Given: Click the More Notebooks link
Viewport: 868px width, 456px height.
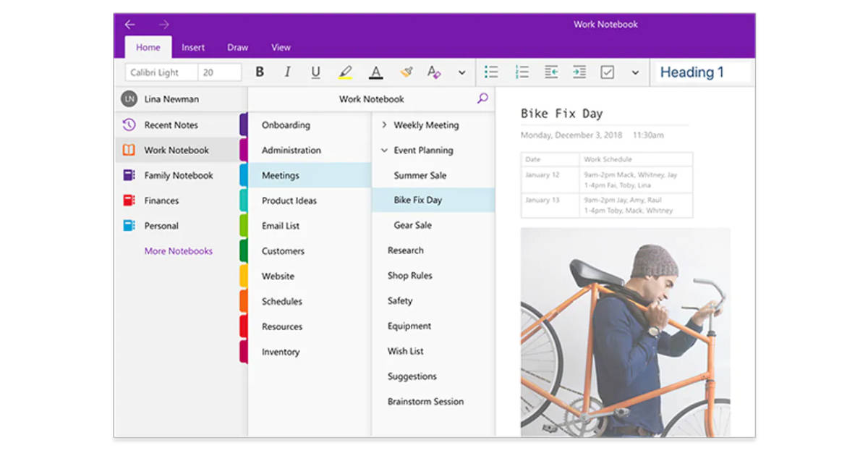Looking at the screenshot, I should click(x=178, y=250).
